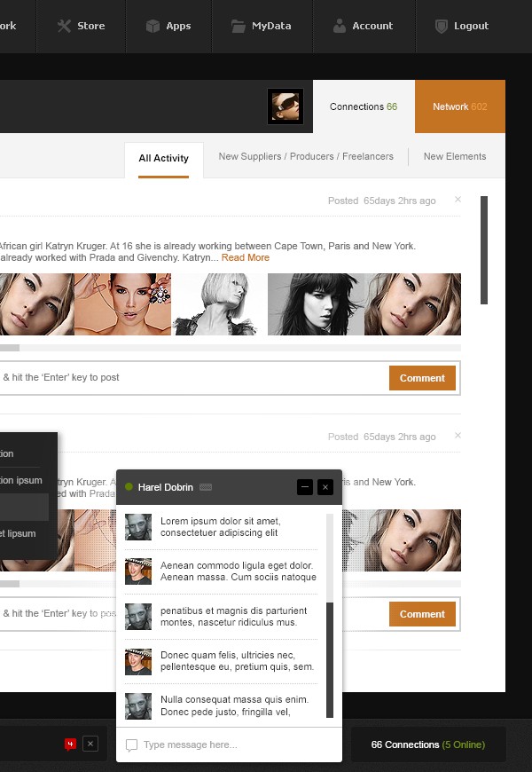The width and height of the screenshot is (532, 772).
Task: Click the MyData folder icon
Action: pyautogui.click(x=239, y=26)
